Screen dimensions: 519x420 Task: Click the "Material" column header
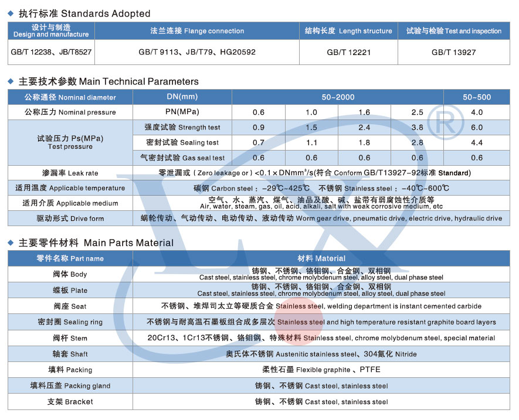pyautogui.click(x=321, y=258)
